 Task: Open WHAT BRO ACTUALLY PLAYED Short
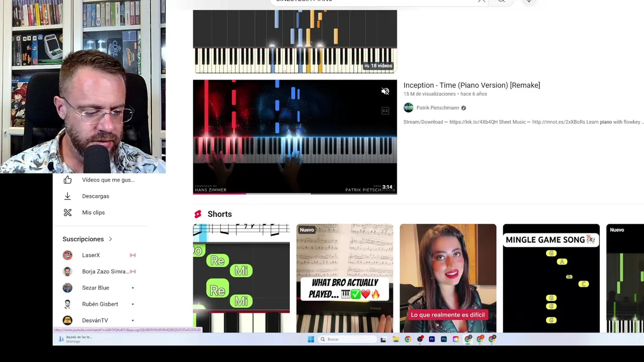(345, 278)
